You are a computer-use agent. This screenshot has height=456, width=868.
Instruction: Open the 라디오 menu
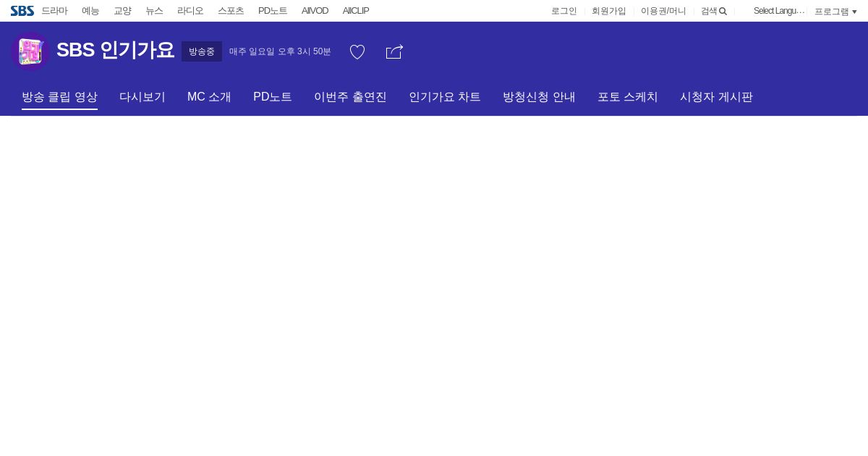[190, 11]
